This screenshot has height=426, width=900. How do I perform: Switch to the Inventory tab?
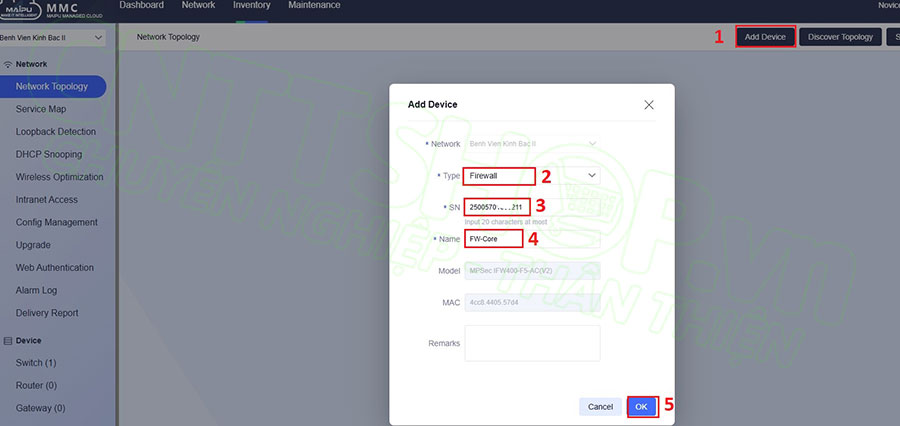click(x=251, y=5)
